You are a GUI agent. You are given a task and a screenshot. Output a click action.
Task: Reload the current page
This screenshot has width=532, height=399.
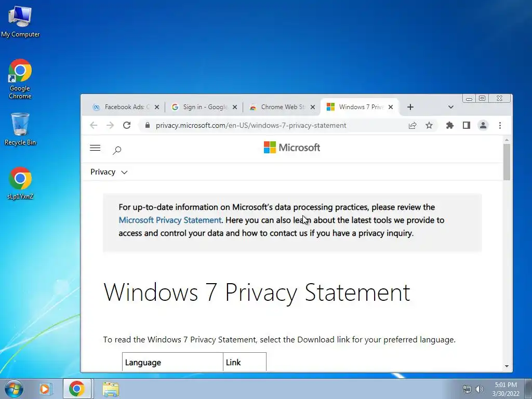tap(127, 126)
